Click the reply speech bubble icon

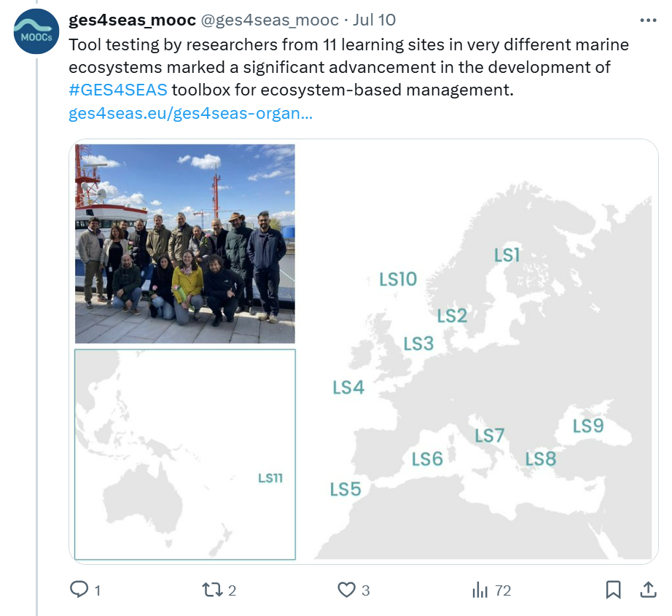(79, 590)
